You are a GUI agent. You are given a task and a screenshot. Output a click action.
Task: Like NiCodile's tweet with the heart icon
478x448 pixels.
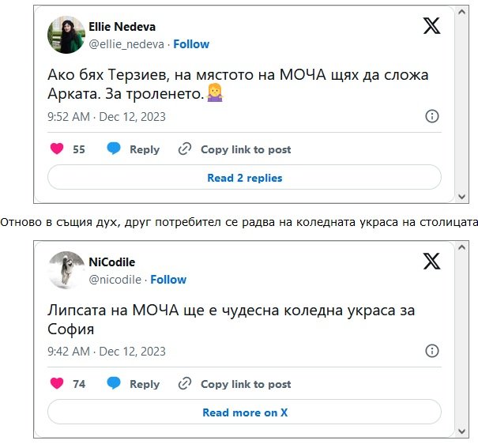coord(57,384)
